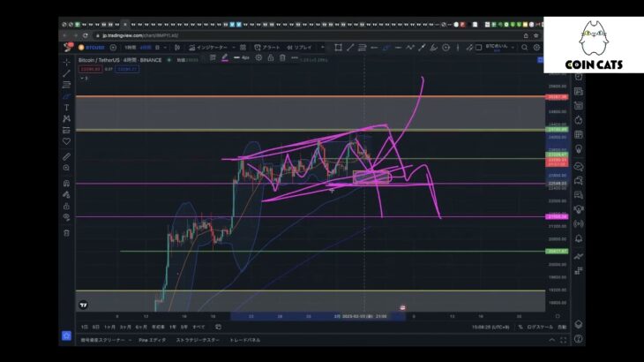Lock all drawing tools
The height and width of the screenshot is (362, 644).
coord(66,206)
